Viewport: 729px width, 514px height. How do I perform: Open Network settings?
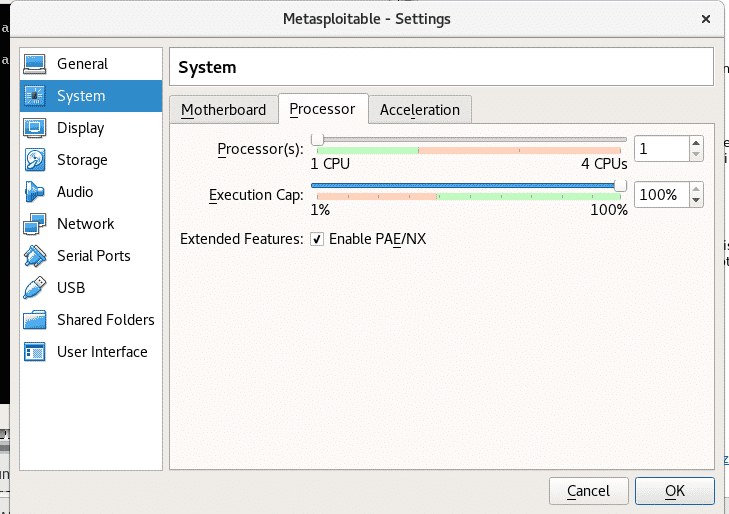(x=91, y=224)
